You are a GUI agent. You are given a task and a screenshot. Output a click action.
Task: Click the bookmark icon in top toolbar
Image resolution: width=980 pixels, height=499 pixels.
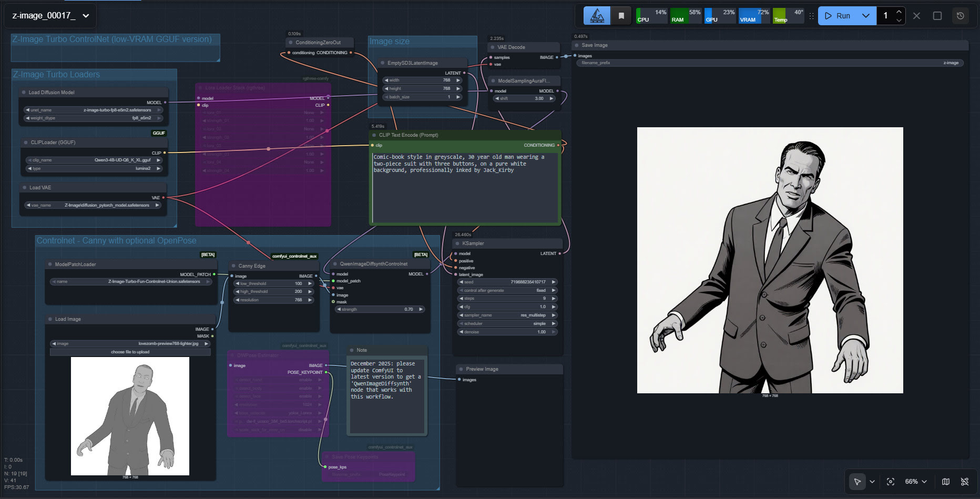point(621,16)
